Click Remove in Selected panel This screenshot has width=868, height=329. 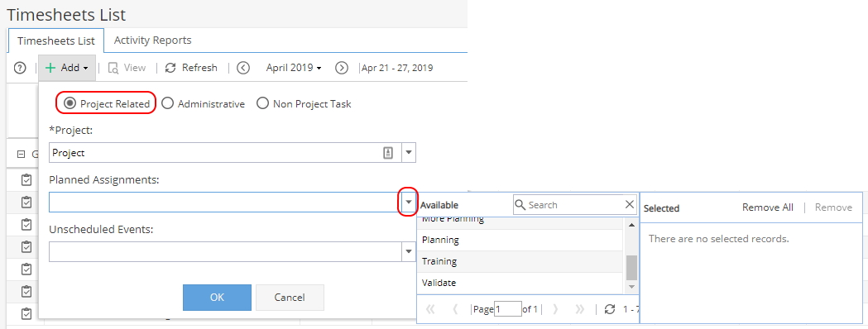(x=833, y=207)
